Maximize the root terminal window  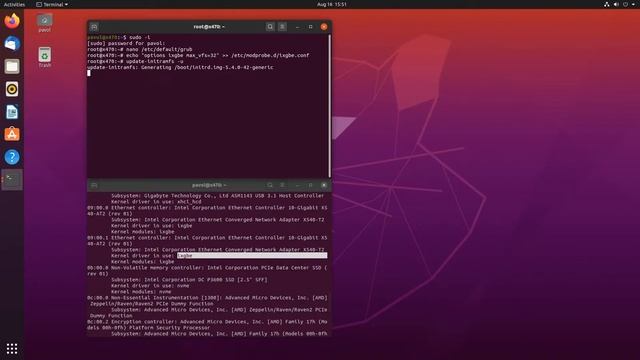(x=311, y=27)
